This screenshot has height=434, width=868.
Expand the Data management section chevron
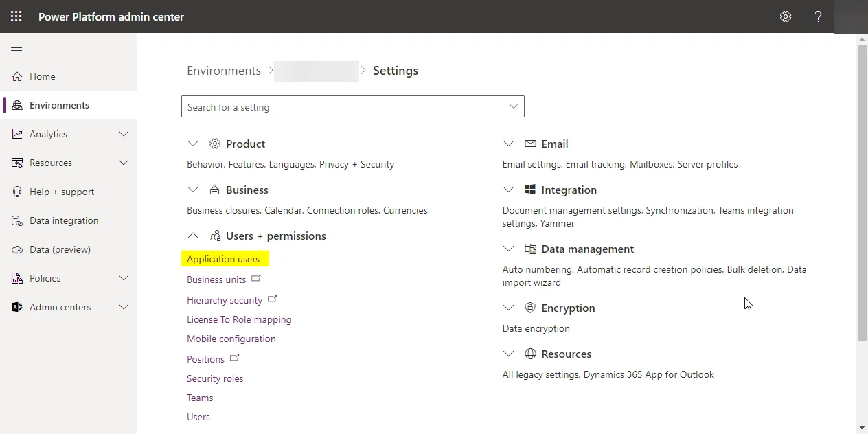(508, 249)
